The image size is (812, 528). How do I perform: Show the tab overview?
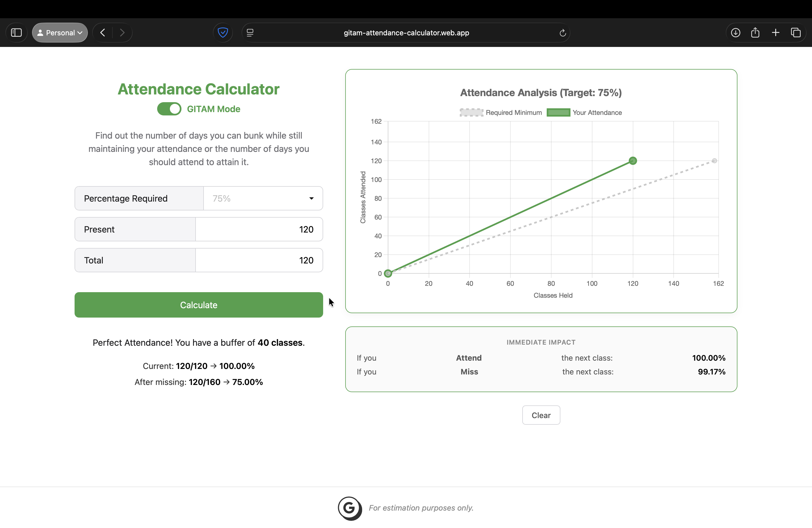796,33
